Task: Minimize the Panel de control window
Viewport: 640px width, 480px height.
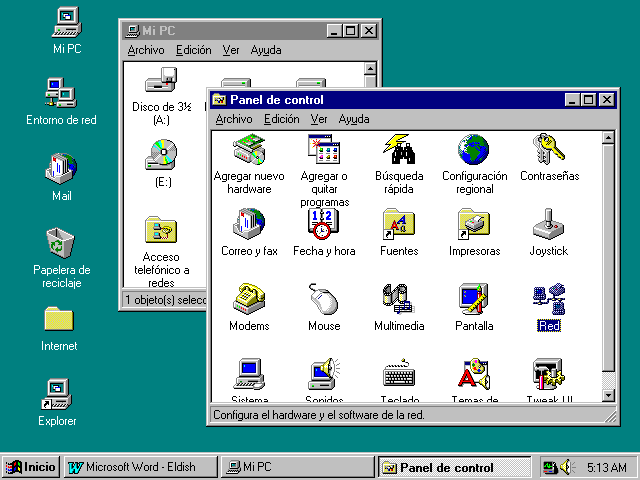Action: coord(572,100)
